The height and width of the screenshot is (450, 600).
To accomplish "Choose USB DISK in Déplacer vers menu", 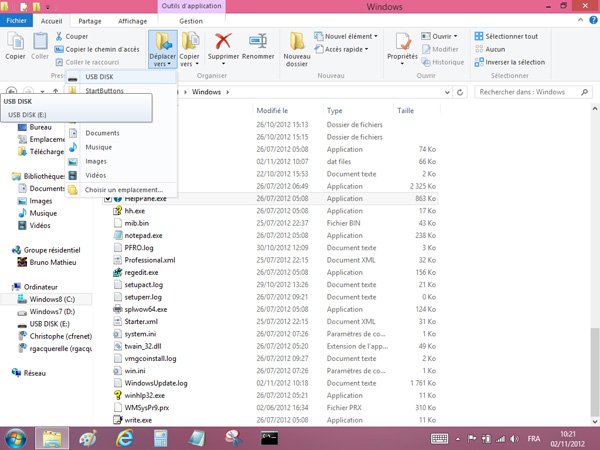I will tap(122, 77).
